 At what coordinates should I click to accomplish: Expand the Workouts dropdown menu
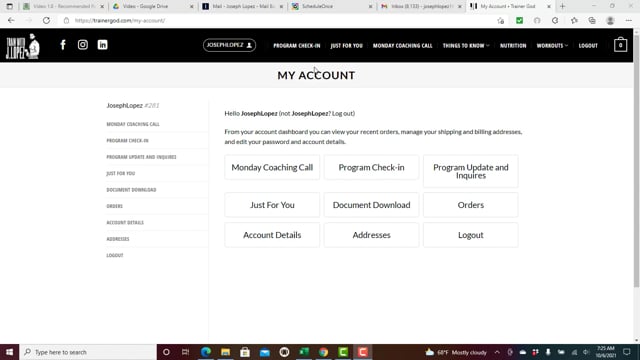(552, 46)
